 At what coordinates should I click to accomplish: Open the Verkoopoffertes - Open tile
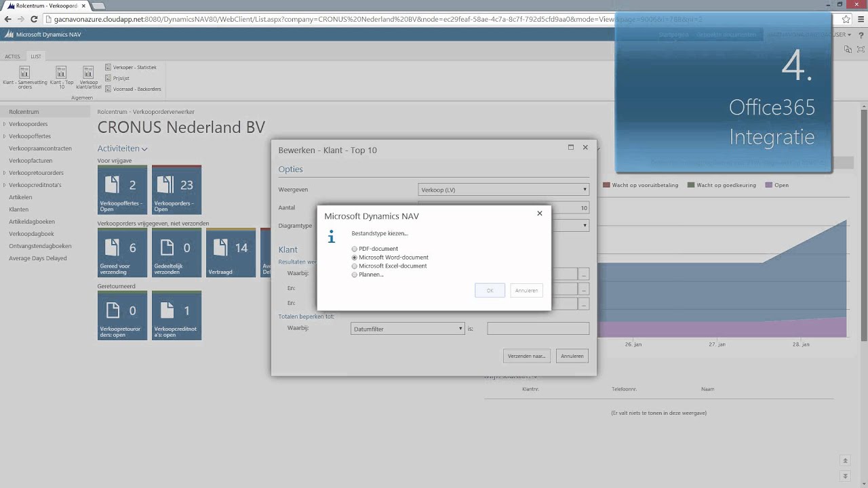pyautogui.click(x=122, y=190)
